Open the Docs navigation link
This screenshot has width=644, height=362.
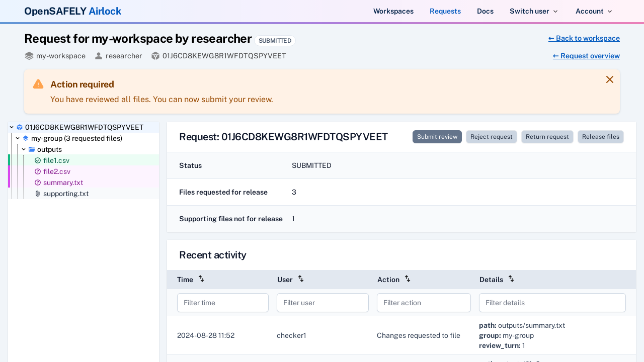pyautogui.click(x=485, y=11)
